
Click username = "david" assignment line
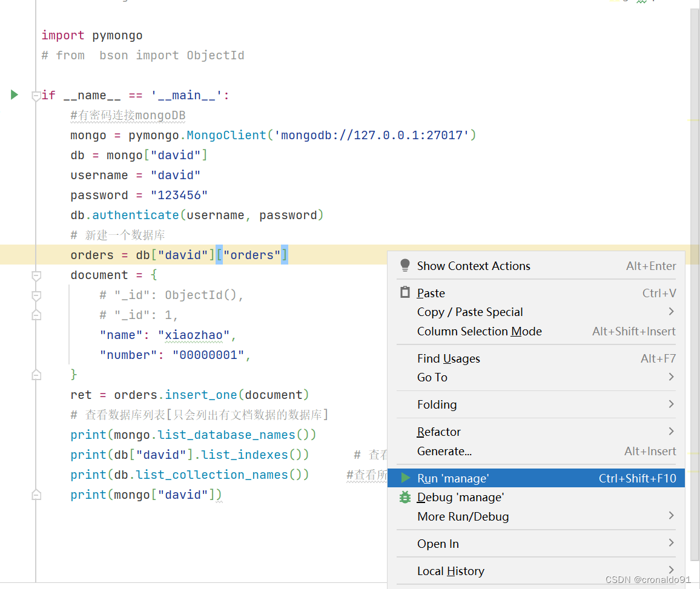(135, 175)
